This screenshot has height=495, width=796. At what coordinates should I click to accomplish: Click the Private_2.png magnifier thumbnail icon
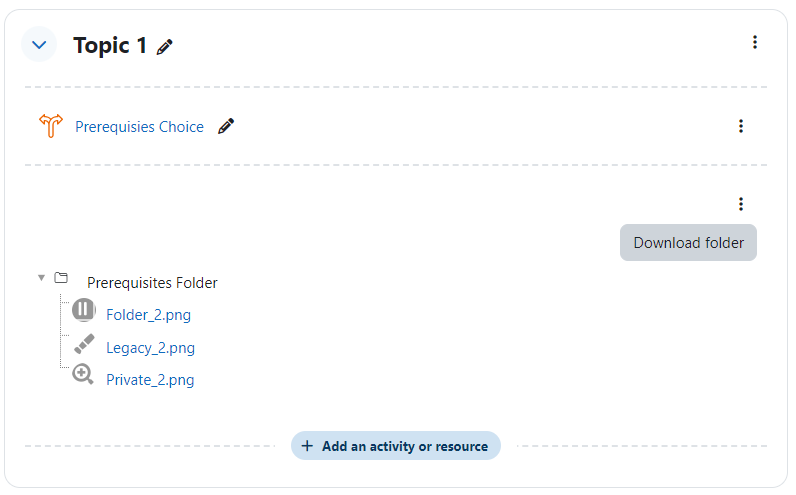tap(83, 374)
